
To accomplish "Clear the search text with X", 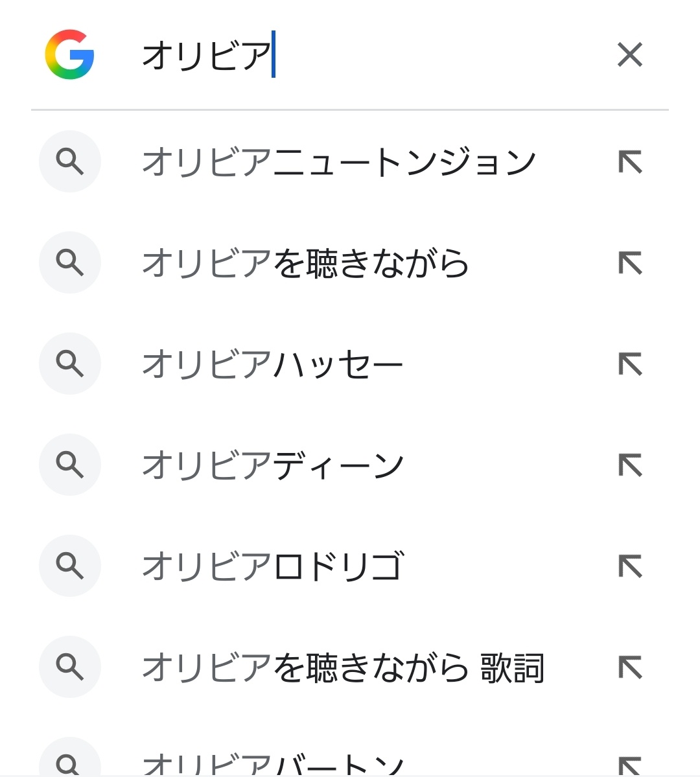I will (629, 54).
